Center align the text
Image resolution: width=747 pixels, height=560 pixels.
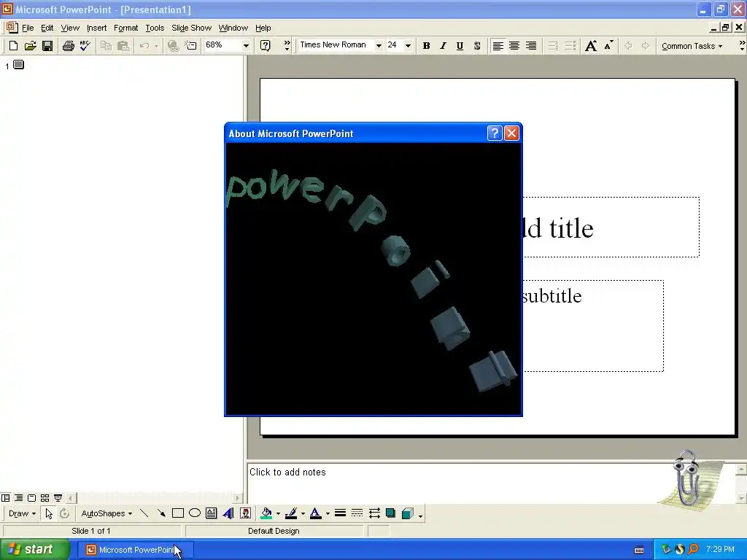[514, 46]
